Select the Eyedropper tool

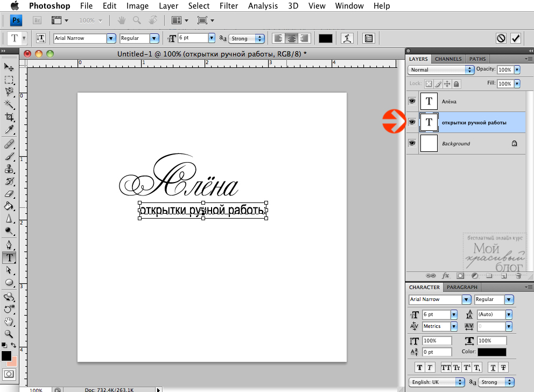tap(9, 130)
